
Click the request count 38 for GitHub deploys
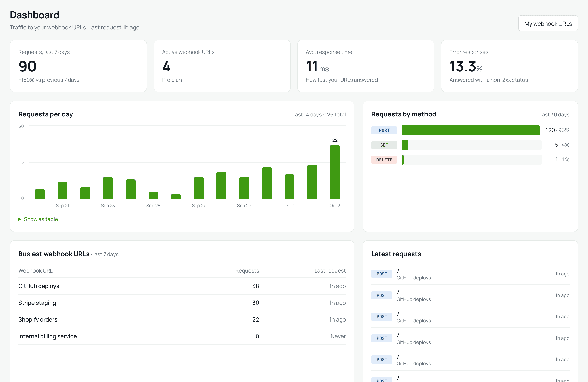click(255, 286)
